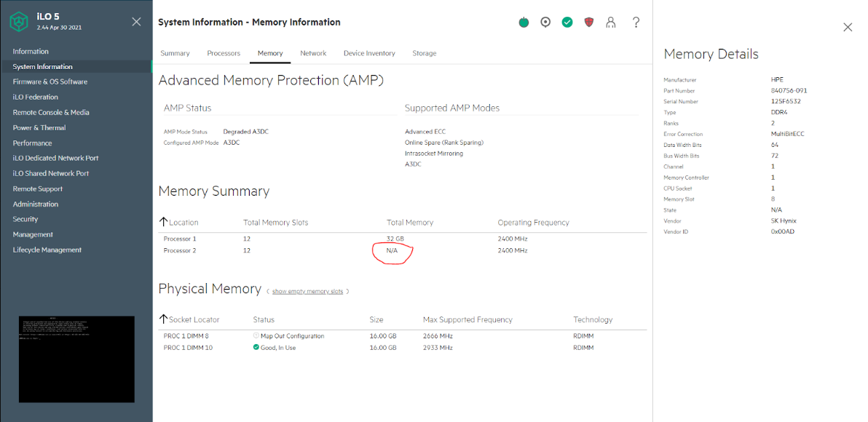
Task: Open iLO Dedicated Network Port
Action: point(55,158)
